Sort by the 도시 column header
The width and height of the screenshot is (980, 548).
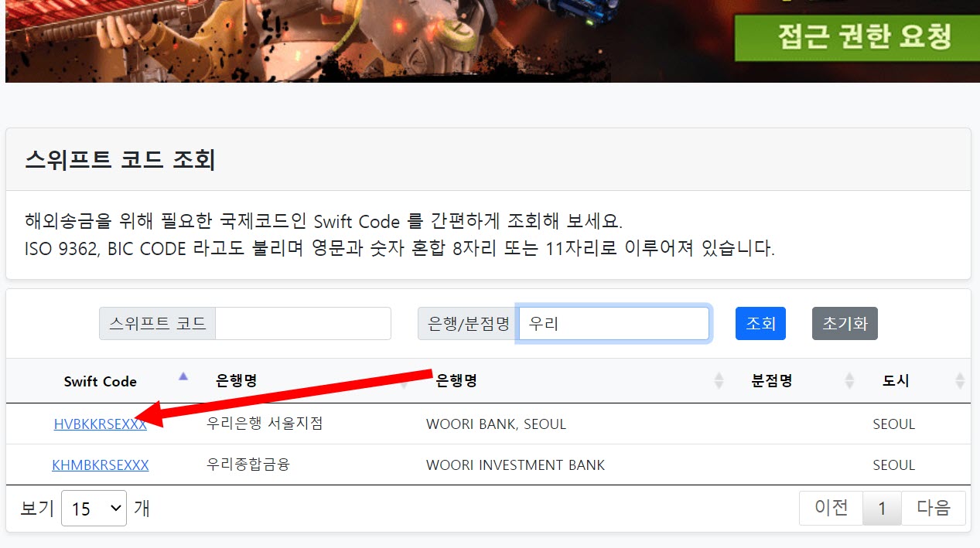pyautogui.click(x=917, y=381)
